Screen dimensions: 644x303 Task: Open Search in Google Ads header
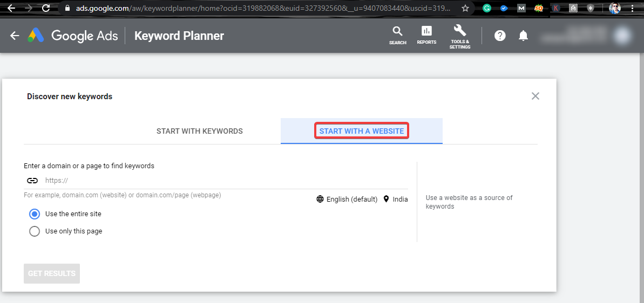pos(397,35)
